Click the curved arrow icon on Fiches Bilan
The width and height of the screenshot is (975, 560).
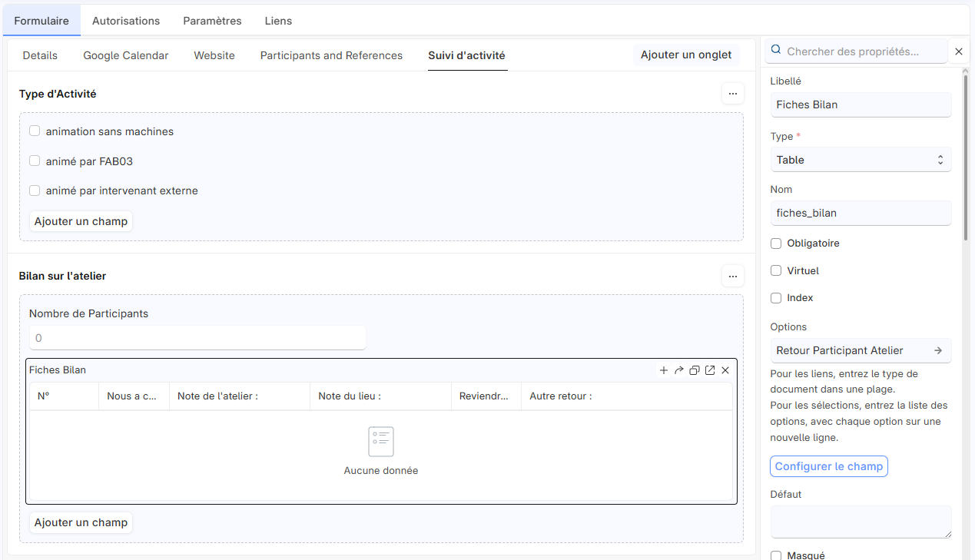pyautogui.click(x=679, y=370)
